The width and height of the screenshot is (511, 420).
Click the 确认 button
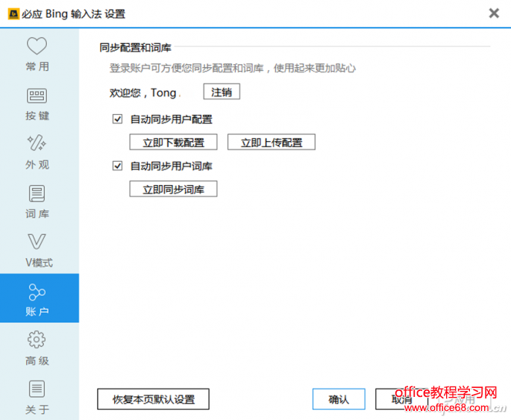339,399
